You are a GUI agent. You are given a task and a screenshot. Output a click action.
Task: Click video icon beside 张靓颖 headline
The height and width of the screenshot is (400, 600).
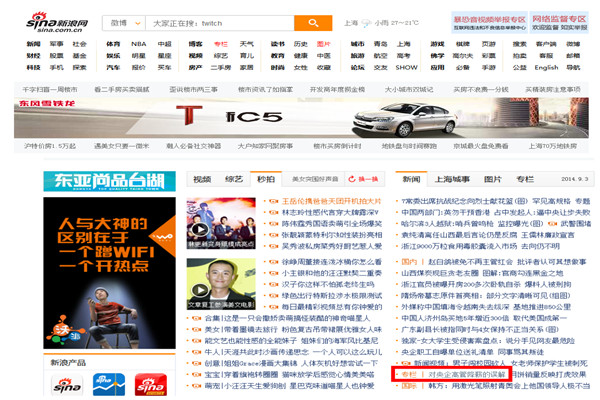[274, 235]
